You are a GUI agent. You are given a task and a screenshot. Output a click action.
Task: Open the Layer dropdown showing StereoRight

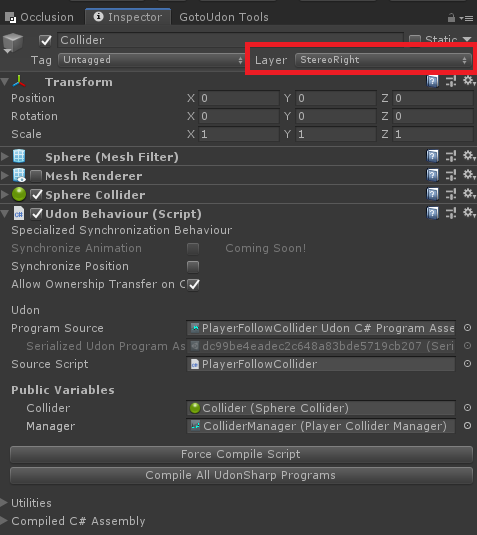(383, 60)
